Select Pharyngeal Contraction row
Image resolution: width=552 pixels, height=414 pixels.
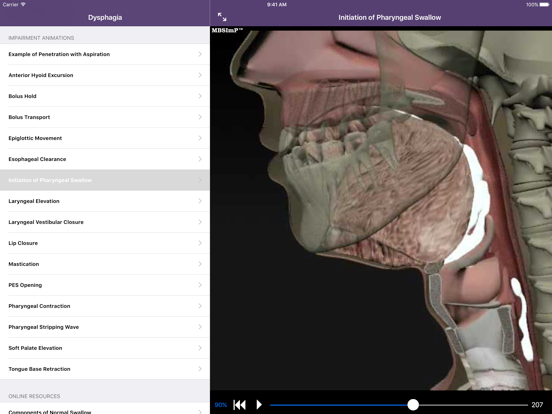click(105, 306)
